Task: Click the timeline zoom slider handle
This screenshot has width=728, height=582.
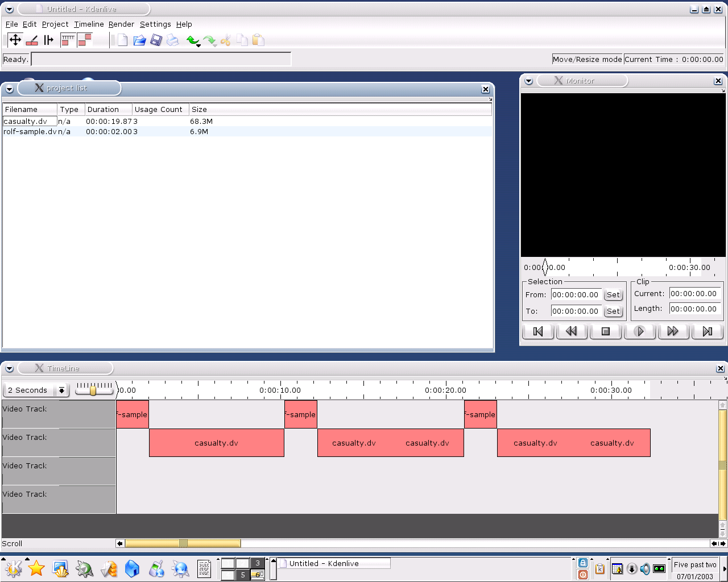Action: (x=93, y=390)
